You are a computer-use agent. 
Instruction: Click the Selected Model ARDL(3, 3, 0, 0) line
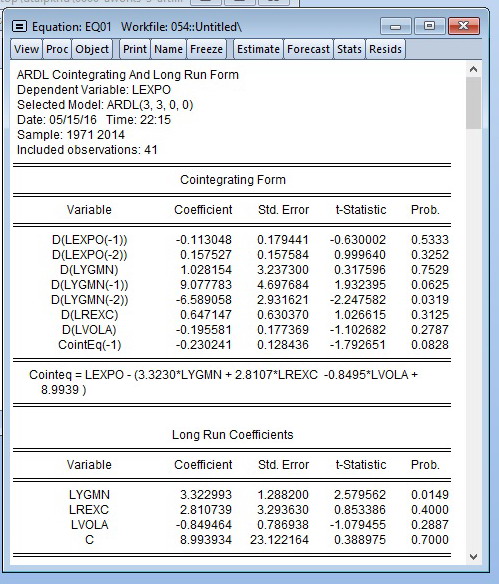coord(105,105)
